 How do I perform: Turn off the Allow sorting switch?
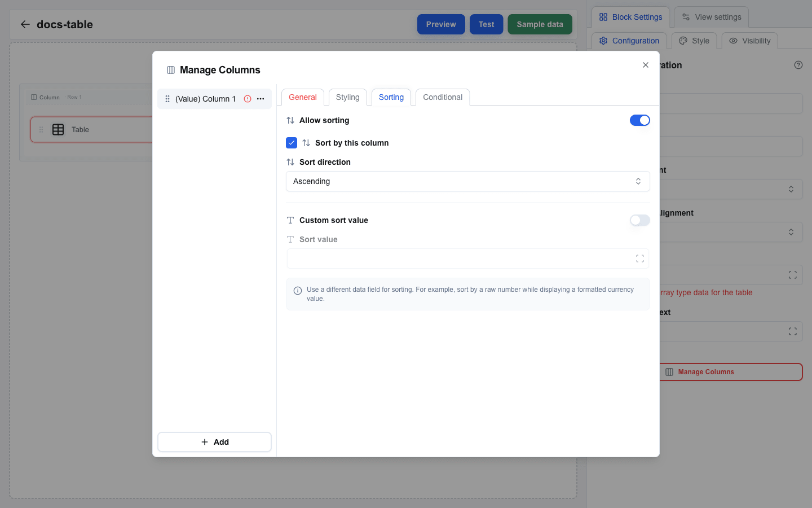[x=640, y=120]
